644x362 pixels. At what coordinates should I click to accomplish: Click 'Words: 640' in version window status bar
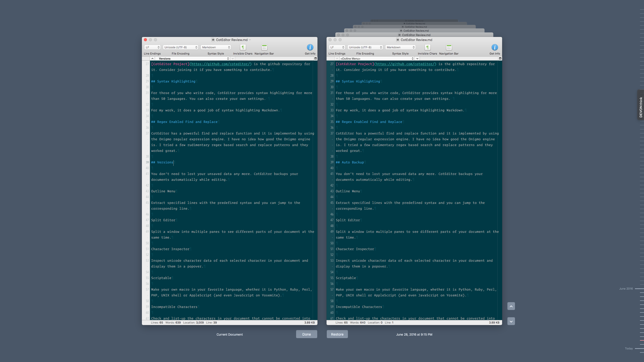pos(358,323)
